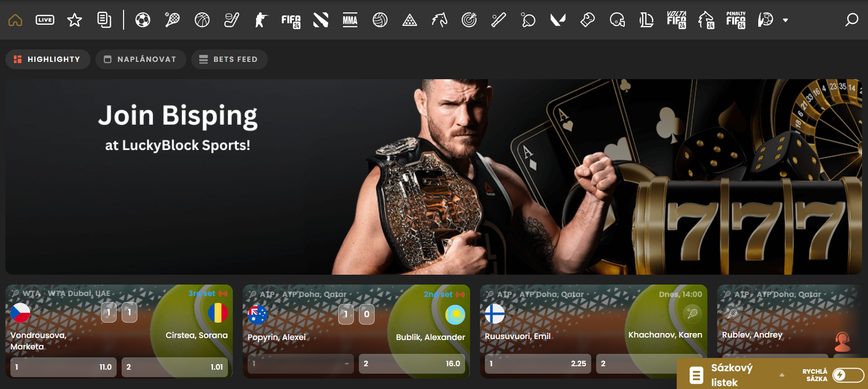Open favorites star icon

point(75,20)
